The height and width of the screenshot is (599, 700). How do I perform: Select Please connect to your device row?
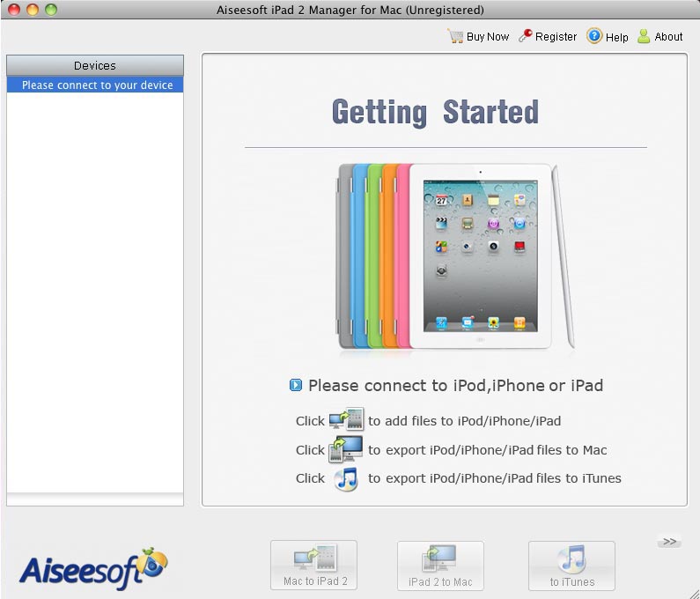coord(95,85)
